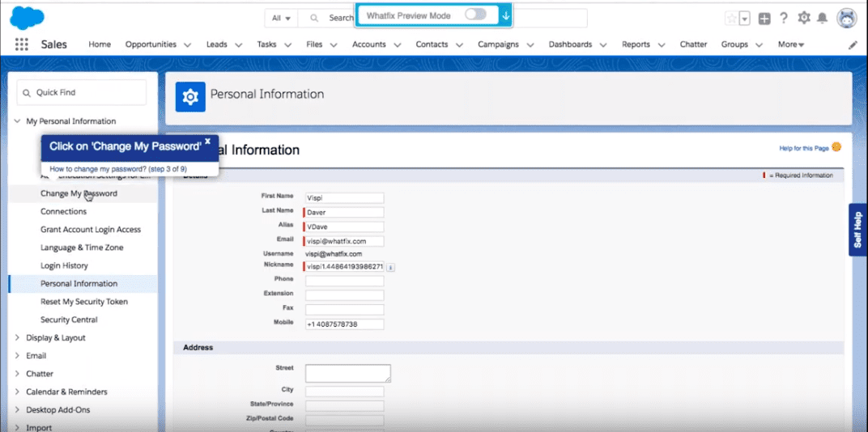Click the Quick Find search box
Image resolution: width=868 pixels, height=432 pixels.
click(82, 92)
